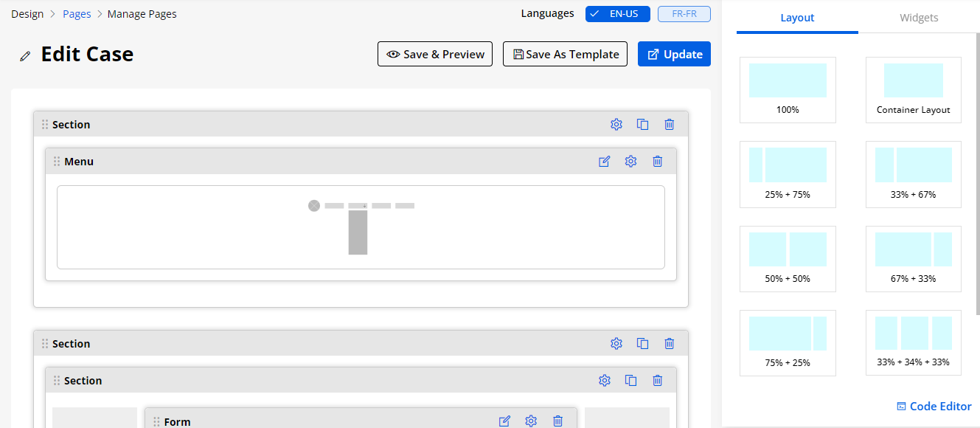Image resolution: width=980 pixels, height=428 pixels.
Task: Open the Code Editor link
Action: click(934, 407)
